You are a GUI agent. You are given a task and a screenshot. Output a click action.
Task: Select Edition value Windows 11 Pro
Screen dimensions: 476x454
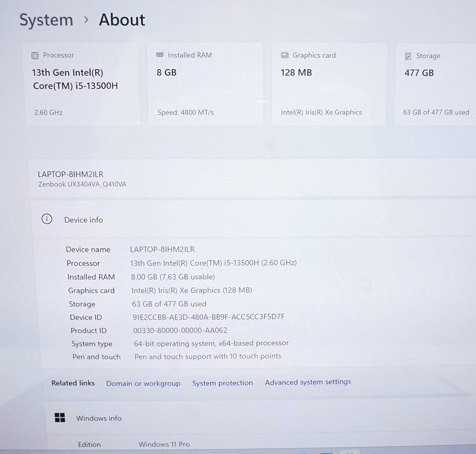point(164,444)
